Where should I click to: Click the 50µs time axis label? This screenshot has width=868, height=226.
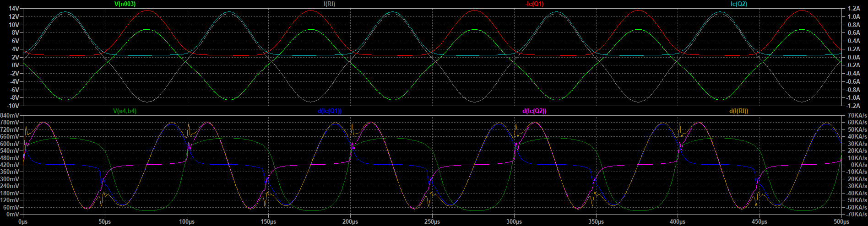point(105,222)
